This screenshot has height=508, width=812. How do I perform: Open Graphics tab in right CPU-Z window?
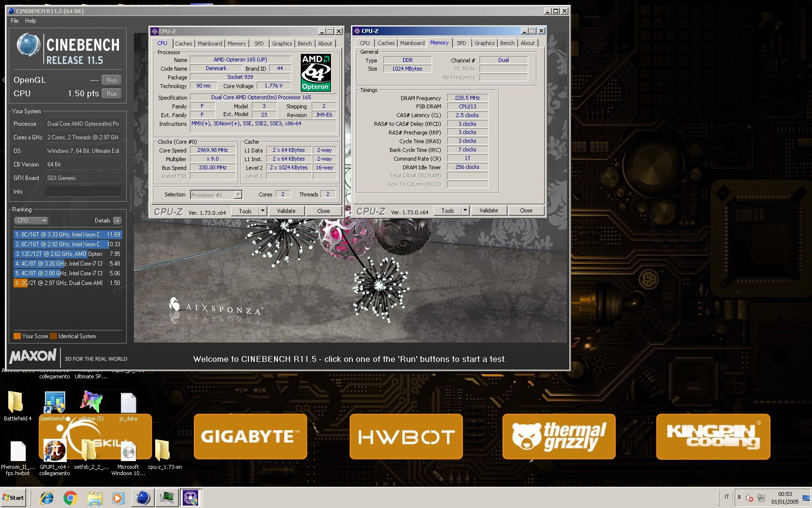coord(485,43)
